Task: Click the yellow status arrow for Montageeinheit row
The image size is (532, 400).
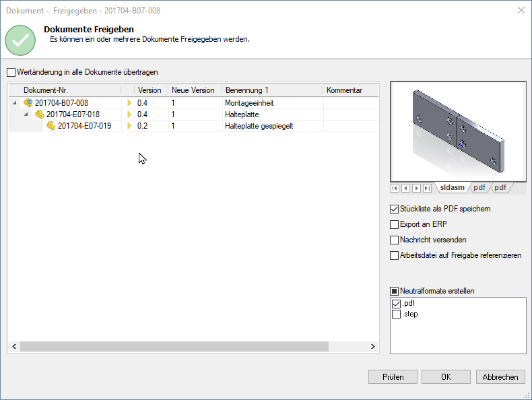Action: pos(129,103)
